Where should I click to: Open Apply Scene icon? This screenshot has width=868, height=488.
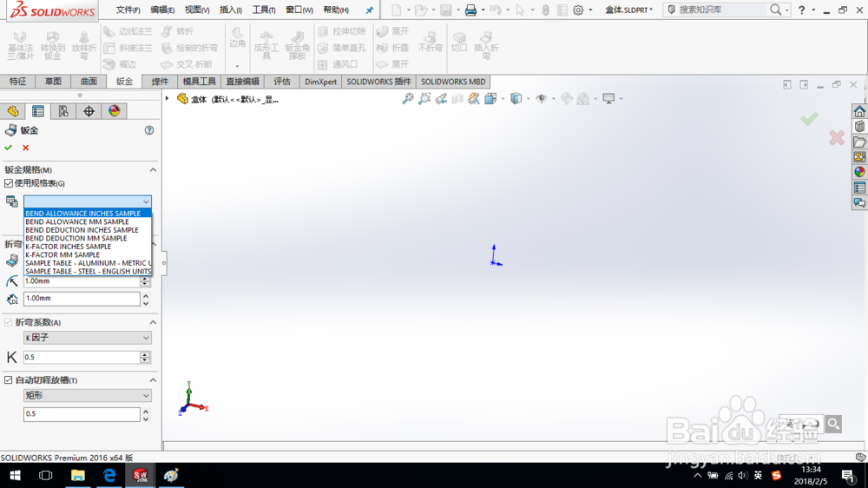tap(583, 99)
